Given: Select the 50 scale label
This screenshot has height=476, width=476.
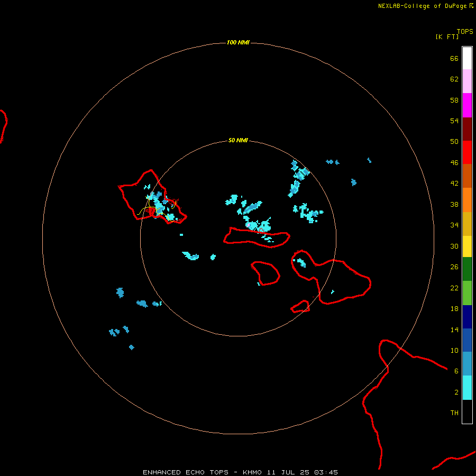Looking at the screenshot, I should pos(454,141).
